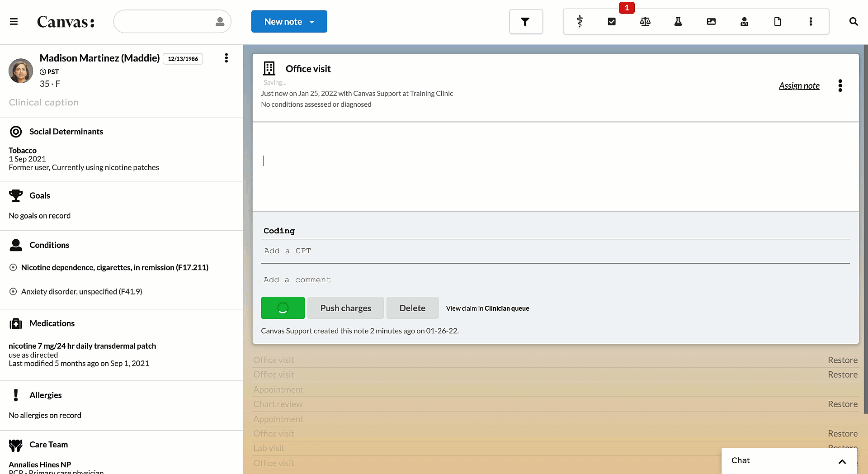The image size is (868, 474).
Task: Click the Assign note link
Action: click(799, 85)
